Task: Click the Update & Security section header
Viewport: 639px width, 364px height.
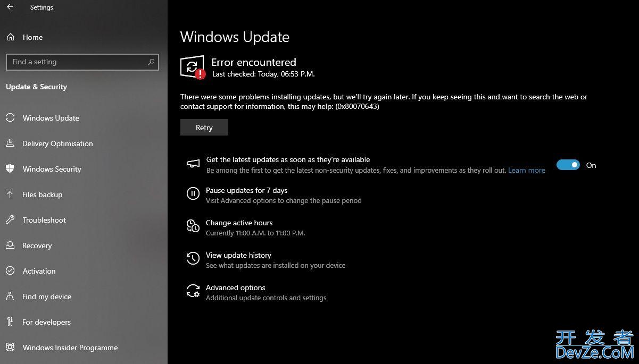Action: click(x=36, y=87)
